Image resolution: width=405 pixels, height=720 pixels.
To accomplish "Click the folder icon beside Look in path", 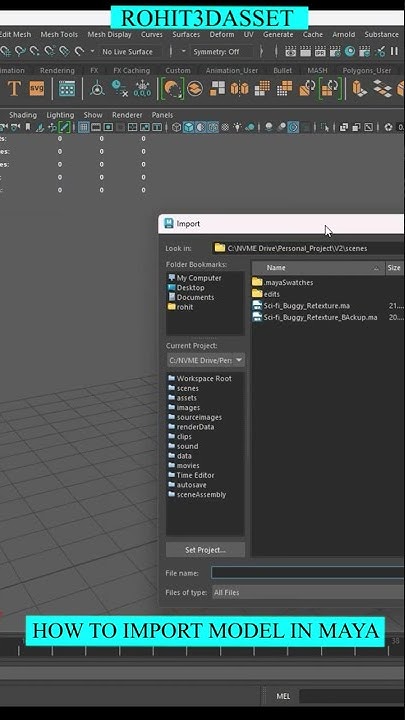I will pyautogui.click(x=220, y=248).
